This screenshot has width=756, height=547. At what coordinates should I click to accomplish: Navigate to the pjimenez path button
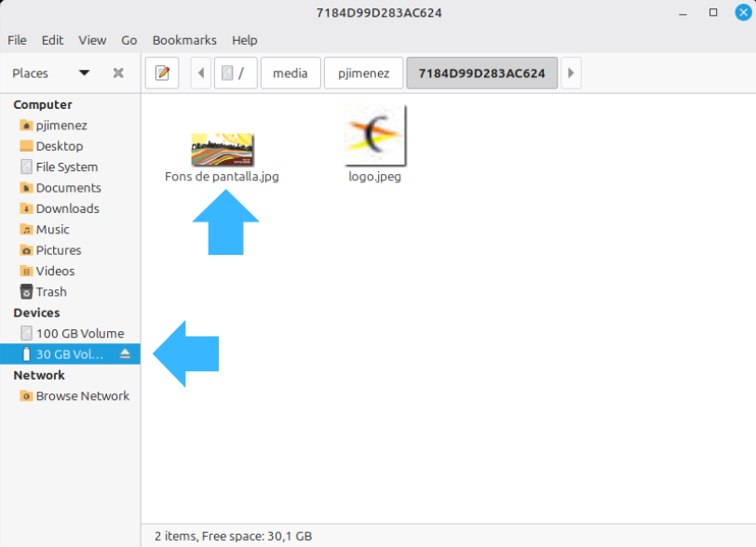pyautogui.click(x=363, y=73)
